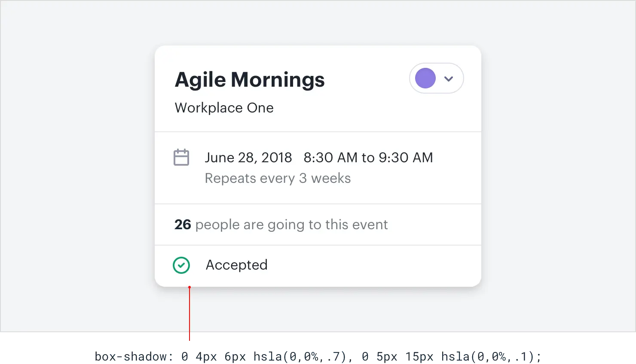Click the green Accepted checkmark icon
This screenshot has height=364, width=636.
[x=181, y=265]
